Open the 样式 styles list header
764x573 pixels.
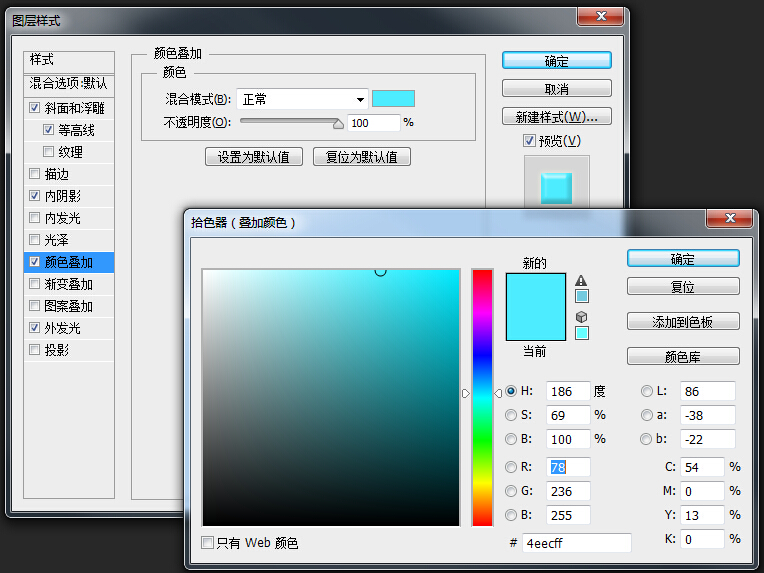(x=68, y=60)
